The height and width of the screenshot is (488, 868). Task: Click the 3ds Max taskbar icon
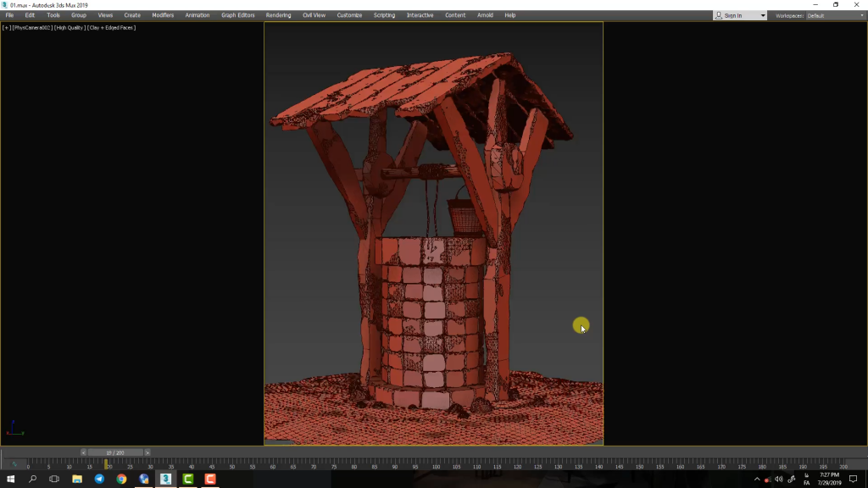(x=165, y=479)
